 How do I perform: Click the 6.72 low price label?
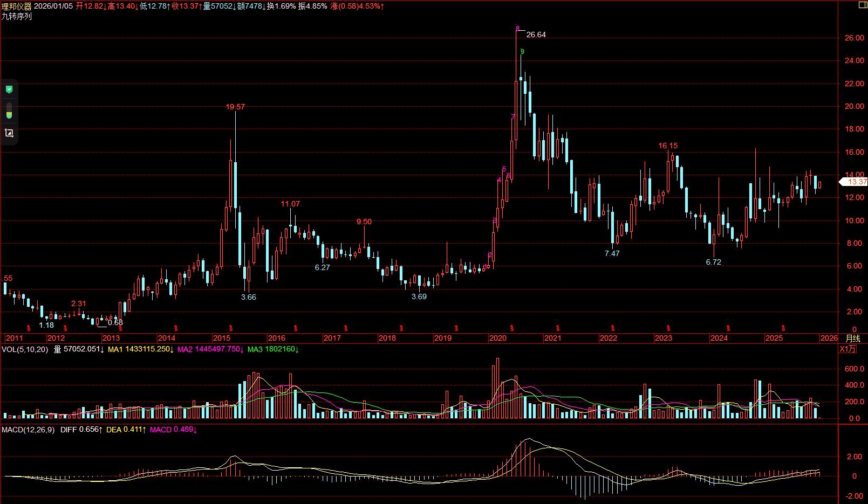pos(713,262)
